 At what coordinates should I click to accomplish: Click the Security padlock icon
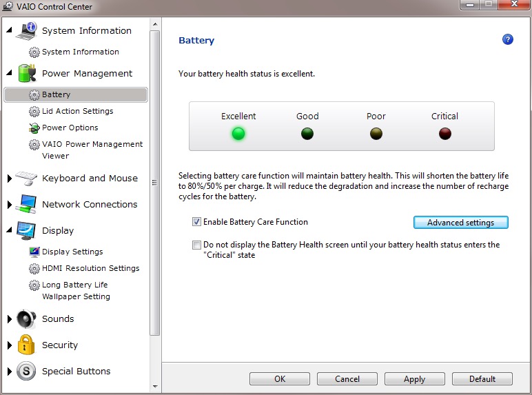click(26, 345)
